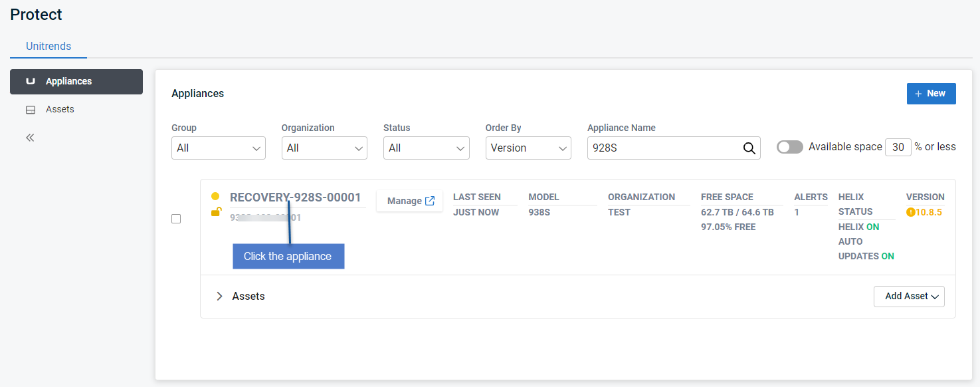Select the RECOVERY-928S-00001 appliance checkbox

click(x=176, y=219)
